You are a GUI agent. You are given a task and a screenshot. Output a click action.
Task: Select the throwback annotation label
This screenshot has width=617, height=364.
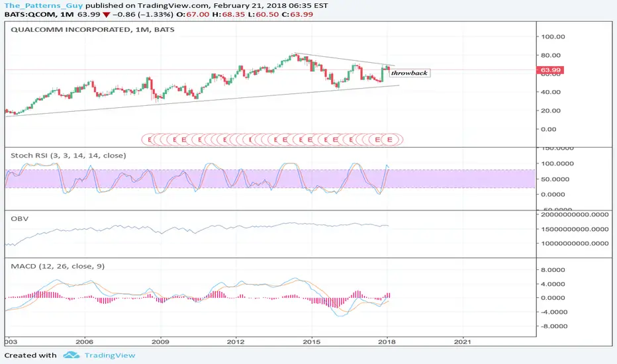pyautogui.click(x=409, y=73)
